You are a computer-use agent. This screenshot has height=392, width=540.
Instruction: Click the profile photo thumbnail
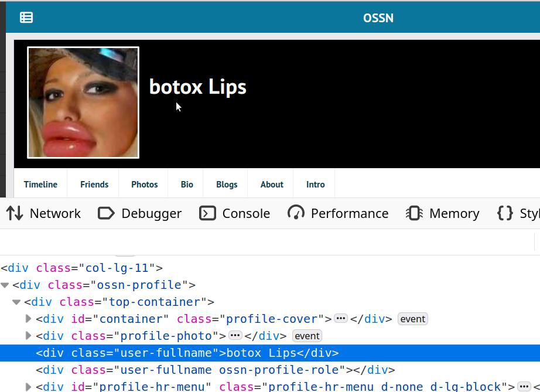83,103
